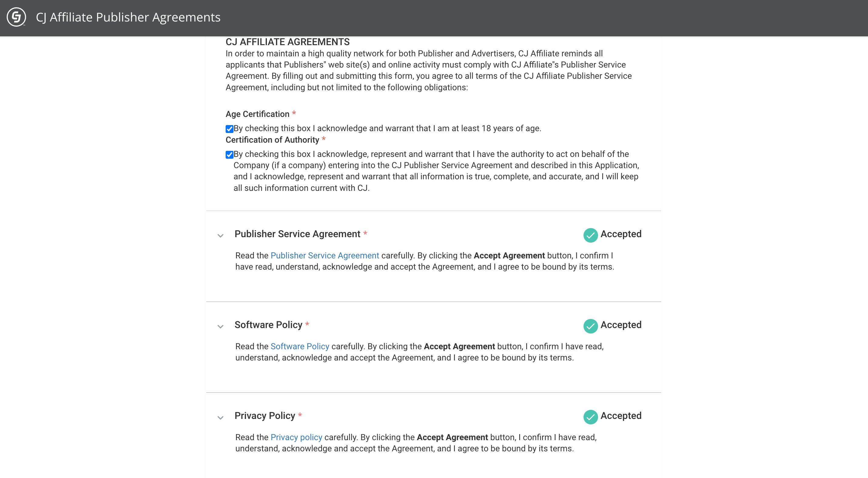Click the Age Certification label
868x478 pixels.
click(257, 114)
